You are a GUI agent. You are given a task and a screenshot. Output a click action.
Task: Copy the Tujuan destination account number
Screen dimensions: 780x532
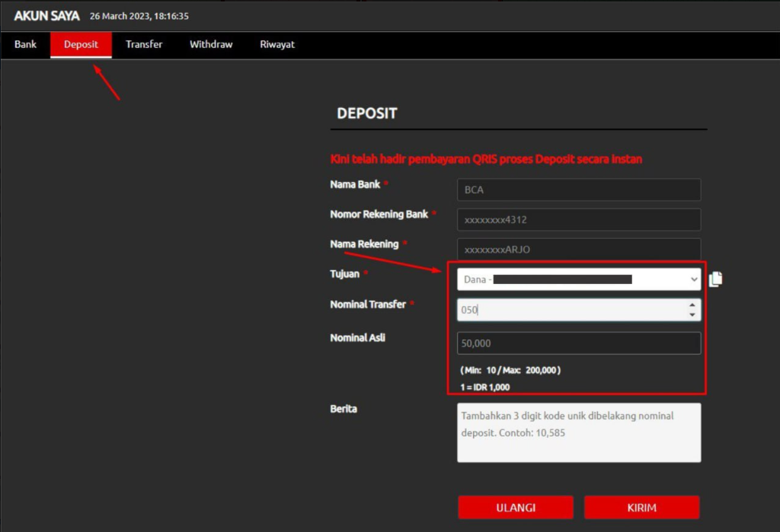point(715,279)
